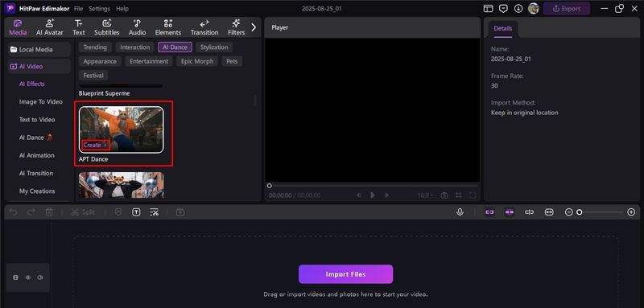The image size is (644, 308).
Task: Open the user profile avatar
Action: [x=534, y=9]
